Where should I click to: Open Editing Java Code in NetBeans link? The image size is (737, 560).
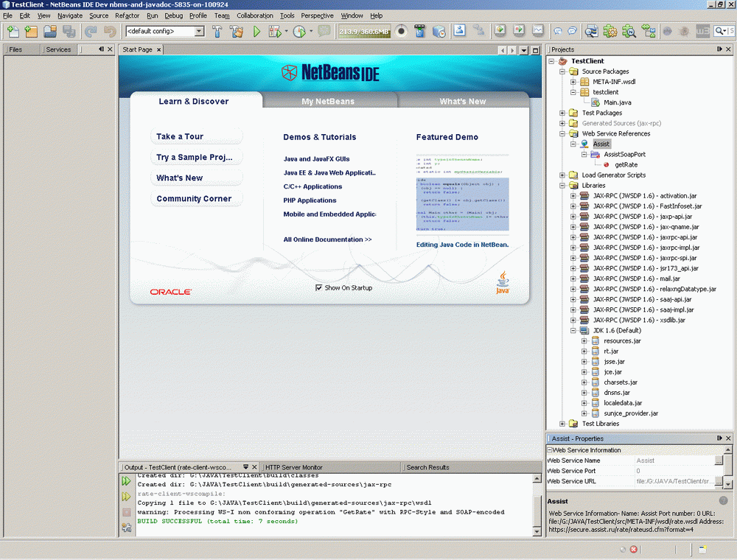[x=463, y=245]
